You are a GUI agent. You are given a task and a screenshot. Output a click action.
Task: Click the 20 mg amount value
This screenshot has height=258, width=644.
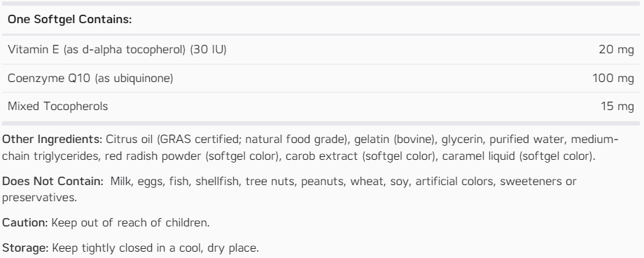(616, 50)
